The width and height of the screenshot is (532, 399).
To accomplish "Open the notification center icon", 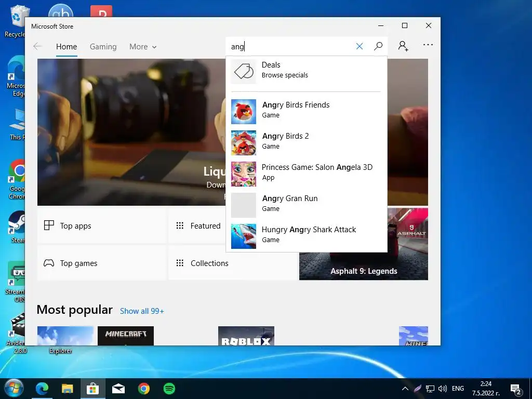I will click(516, 389).
